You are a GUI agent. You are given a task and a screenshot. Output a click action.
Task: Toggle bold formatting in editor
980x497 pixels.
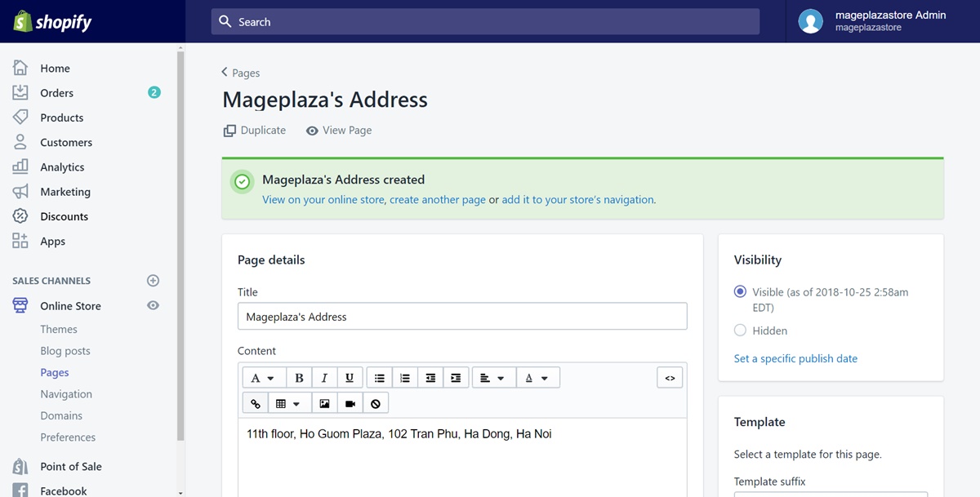(x=299, y=378)
